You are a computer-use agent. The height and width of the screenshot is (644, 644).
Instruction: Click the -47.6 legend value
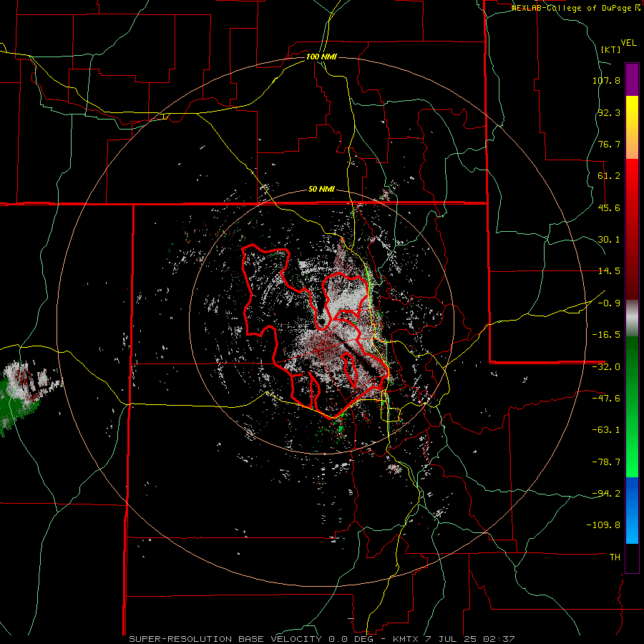606,399
